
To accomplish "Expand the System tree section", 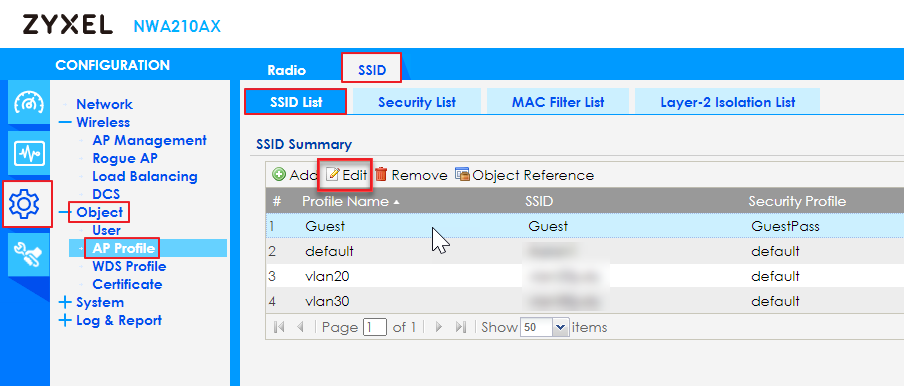I will [65, 302].
